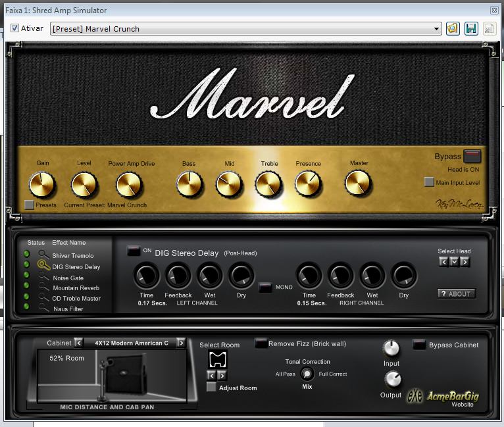Viewport: 504px width, 427px height.
Task: Open the ABOUT button
Action: [457, 293]
